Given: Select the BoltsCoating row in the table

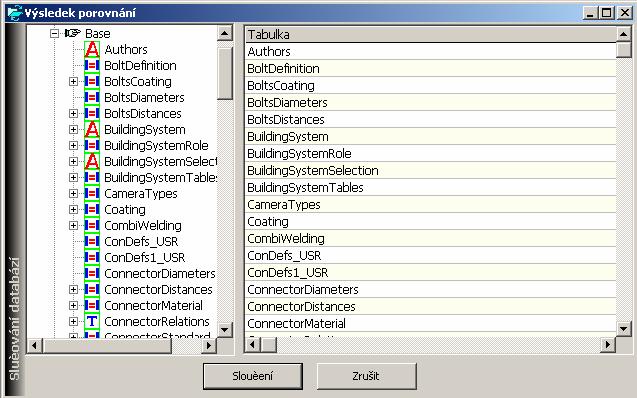Looking at the screenshot, I should click(x=431, y=86).
